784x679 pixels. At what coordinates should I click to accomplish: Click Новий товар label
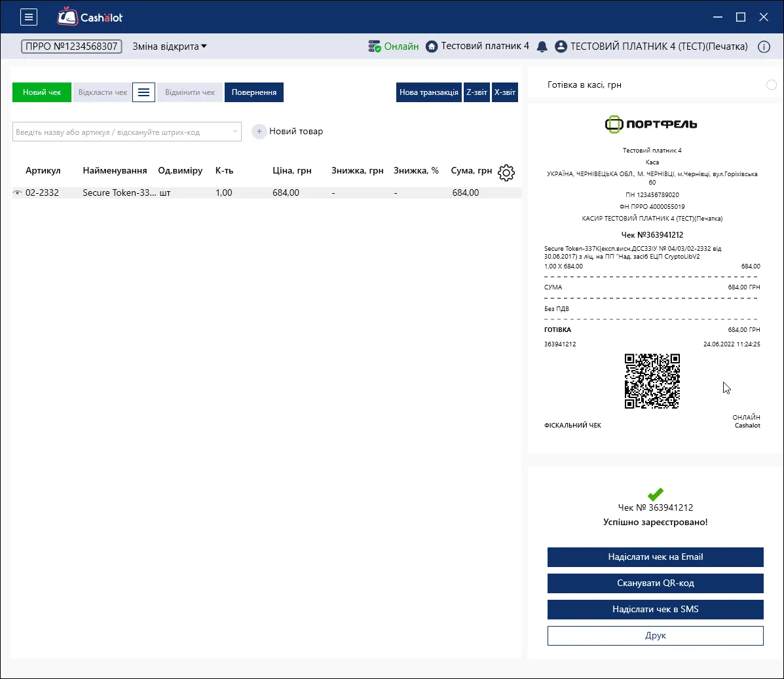[296, 132]
